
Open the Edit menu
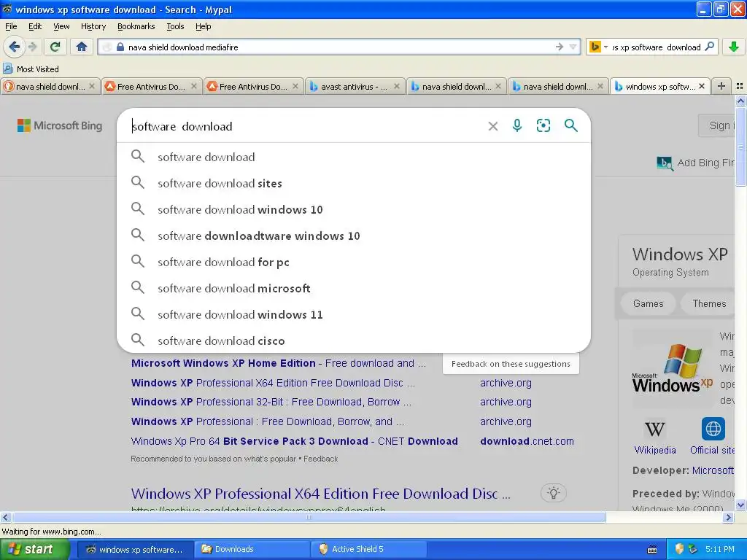(35, 26)
